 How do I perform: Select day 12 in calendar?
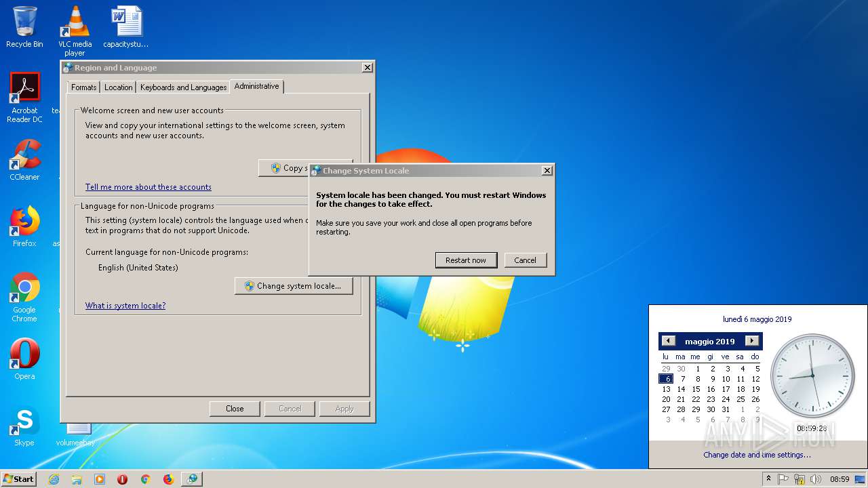pyautogui.click(x=755, y=379)
